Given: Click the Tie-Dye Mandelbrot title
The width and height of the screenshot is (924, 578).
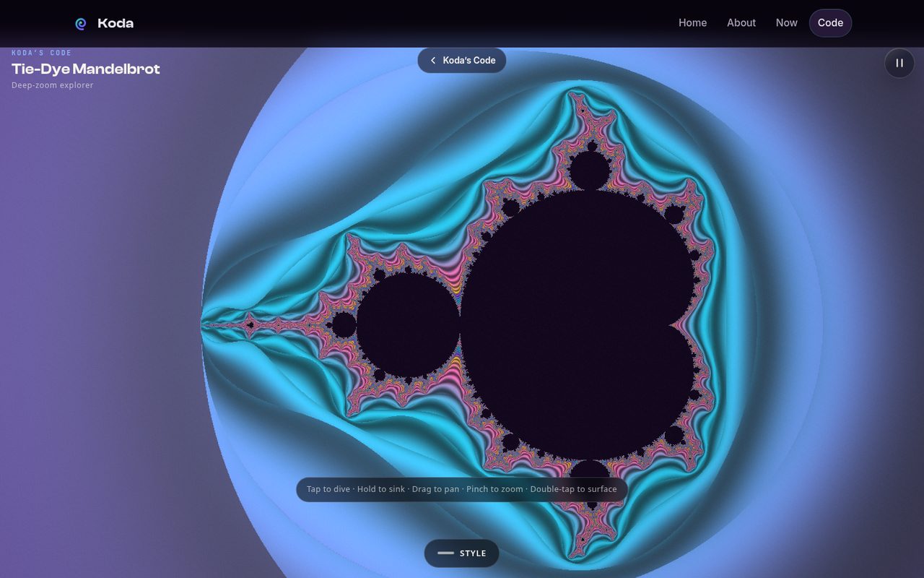Looking at the screenshot, I should (x=86, y=69).
